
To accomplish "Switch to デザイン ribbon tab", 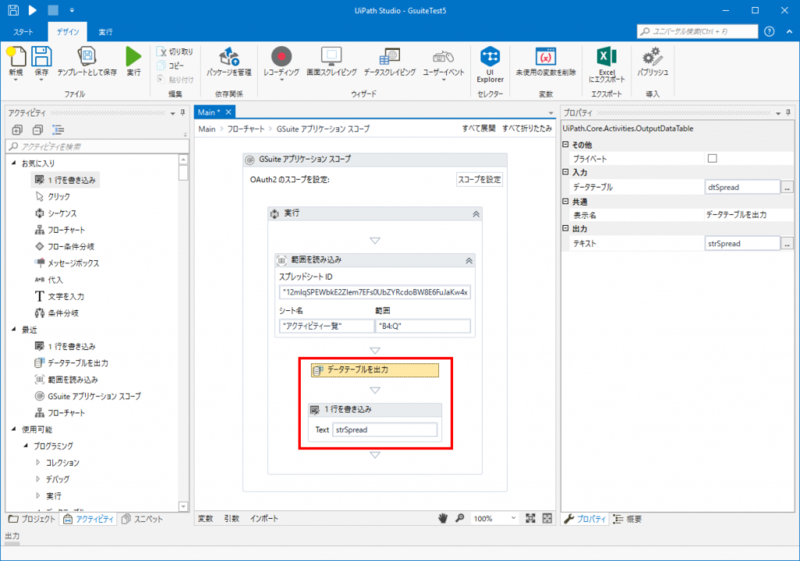I will click(67, 32).
